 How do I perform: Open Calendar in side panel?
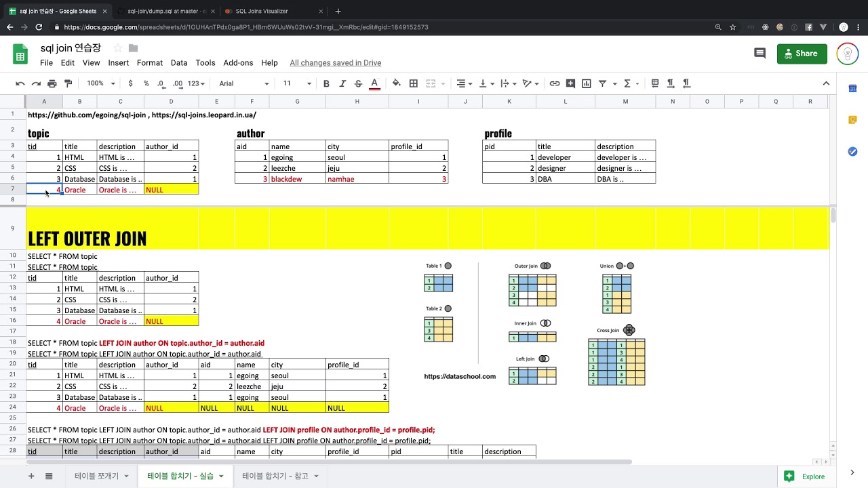click(853, 88)
